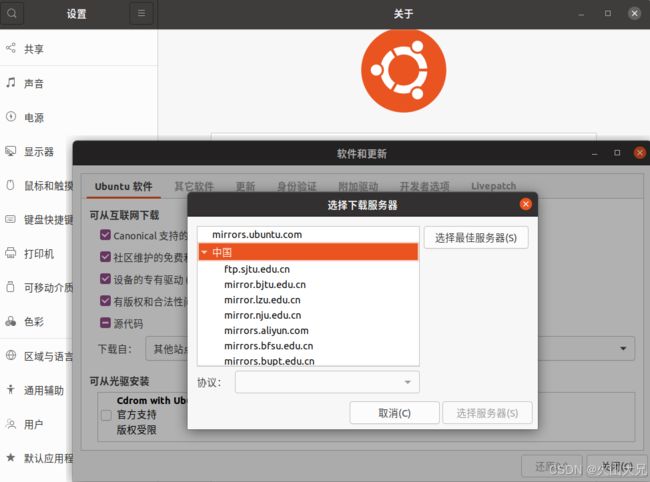
Task: Close the 选择下载服务器 dialog
Action: click(526, 204)
